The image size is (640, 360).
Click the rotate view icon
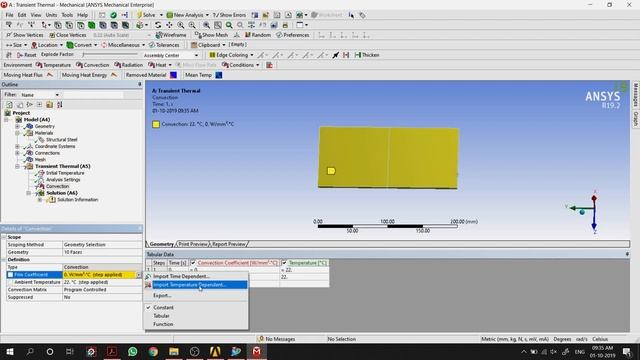tap(158, 25)
